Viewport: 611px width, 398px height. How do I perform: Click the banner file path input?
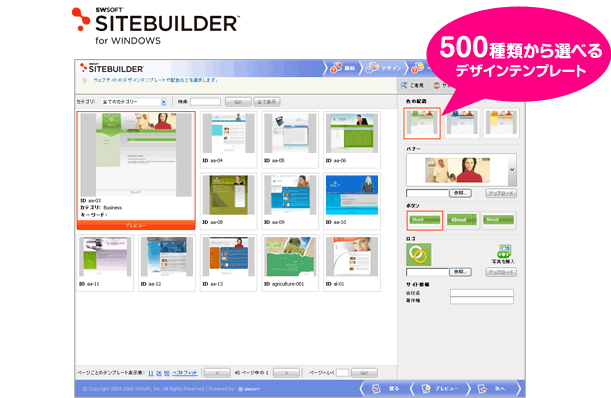(x=427, y=193)
